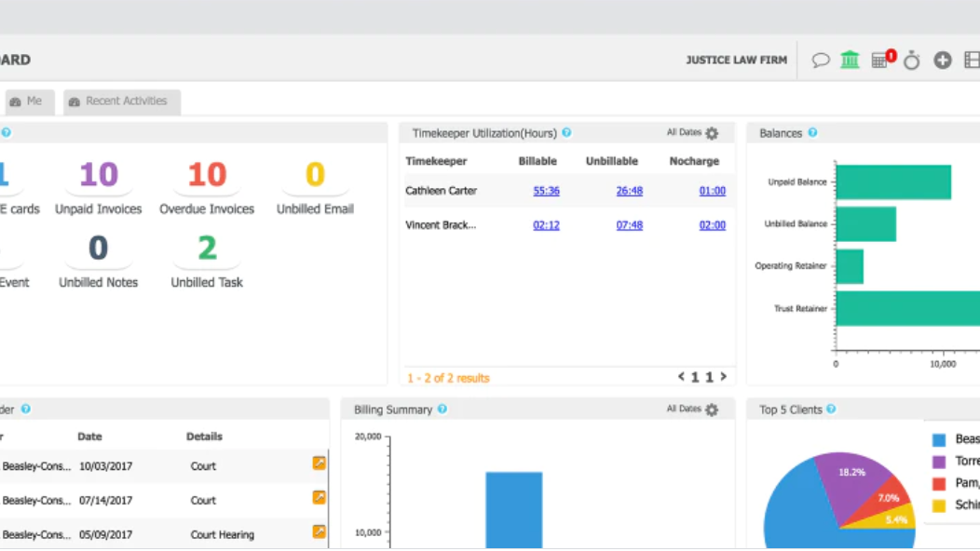Click blue legend swatch in Top 5 Clients
Image resolution: width=980 pixels, height=551 pixels.
click(939, 440)
